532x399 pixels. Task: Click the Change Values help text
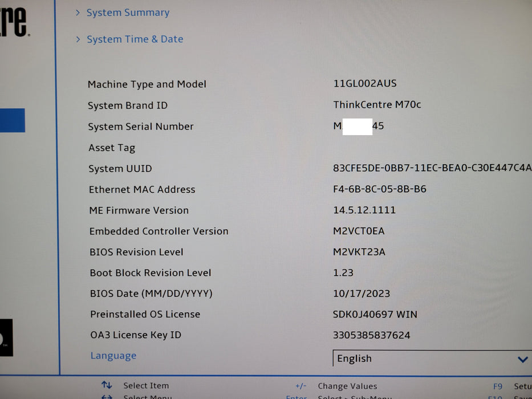coord(347,386)
